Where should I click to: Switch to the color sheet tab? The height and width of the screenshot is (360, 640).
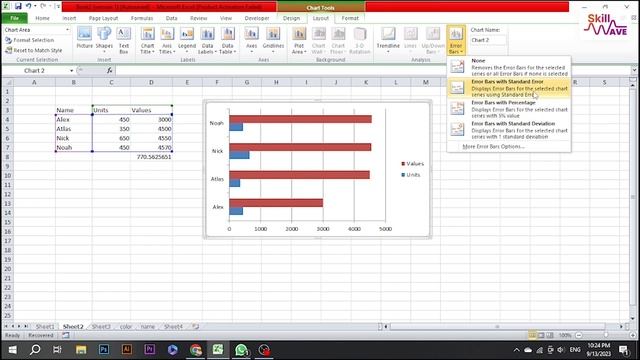coord(126,327)
